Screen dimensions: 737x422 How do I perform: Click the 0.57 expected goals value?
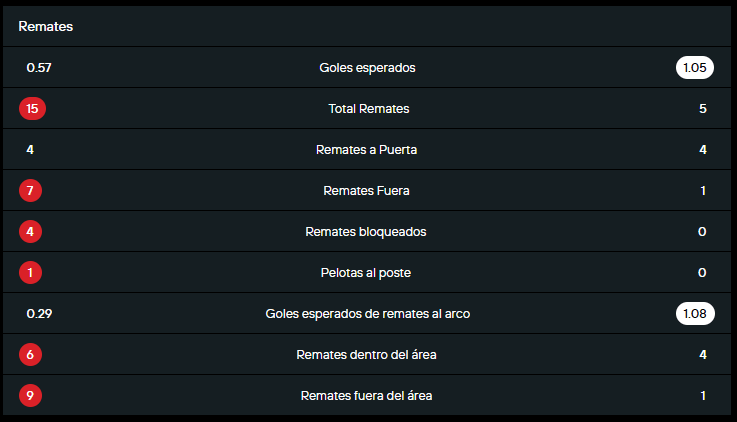[39, 68]
